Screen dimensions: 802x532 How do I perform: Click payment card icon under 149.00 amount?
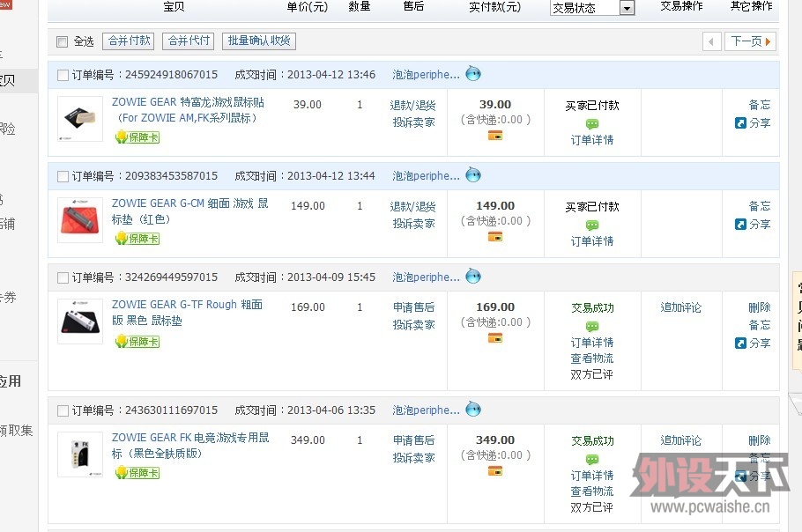point(495,237)
